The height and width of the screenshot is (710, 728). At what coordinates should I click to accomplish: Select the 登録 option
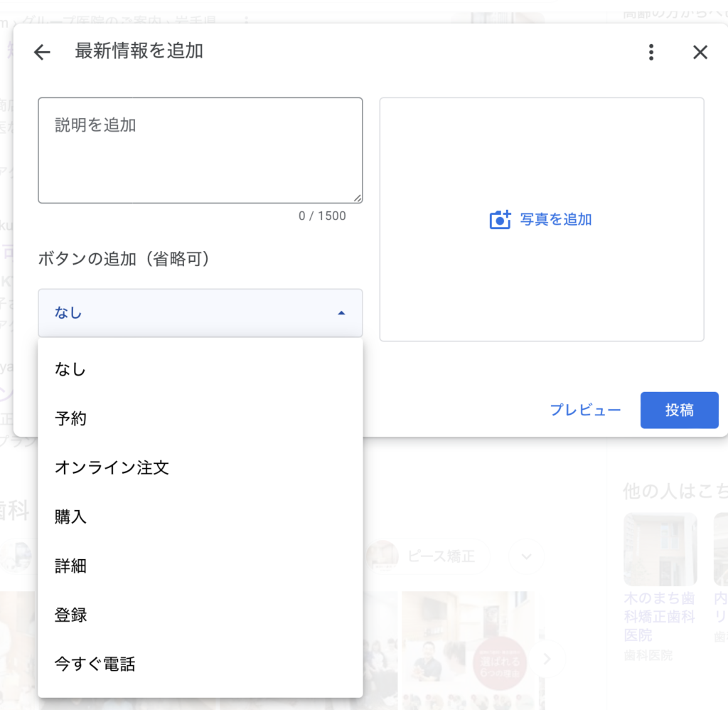click(70, 615)
